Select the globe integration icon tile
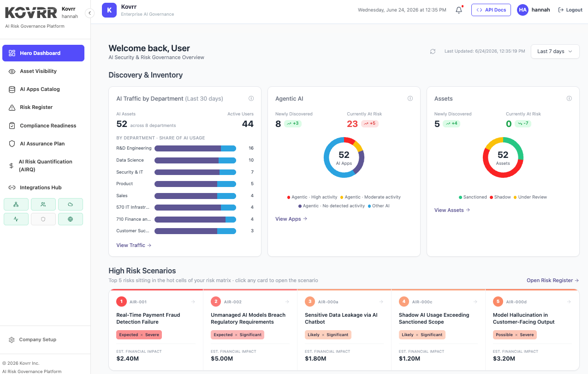The height and width of the screenshot is (374, 588). coord(71,219)
